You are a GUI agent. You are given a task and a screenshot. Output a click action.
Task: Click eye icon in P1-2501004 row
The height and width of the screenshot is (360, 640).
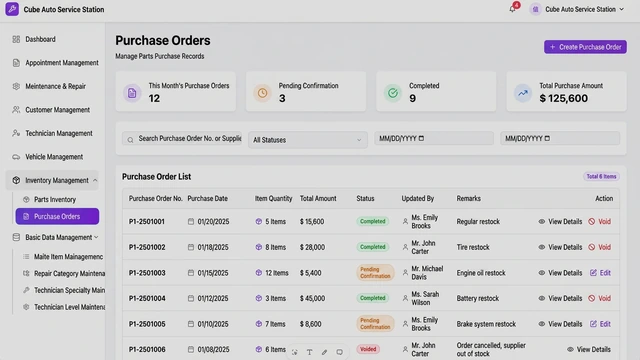(542, 298)
